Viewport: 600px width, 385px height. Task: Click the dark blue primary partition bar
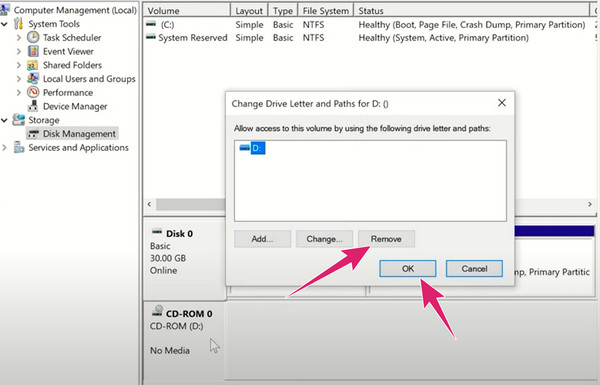point(555,231)
